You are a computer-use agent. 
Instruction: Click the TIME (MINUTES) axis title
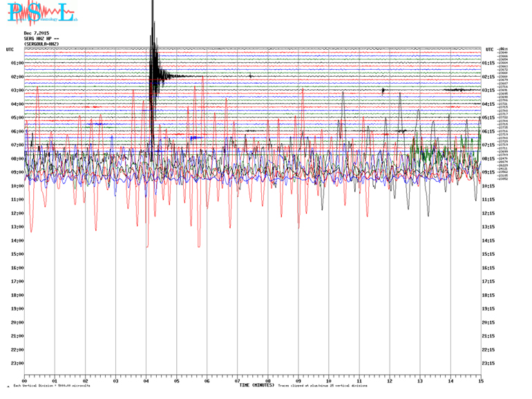point(256,385)
